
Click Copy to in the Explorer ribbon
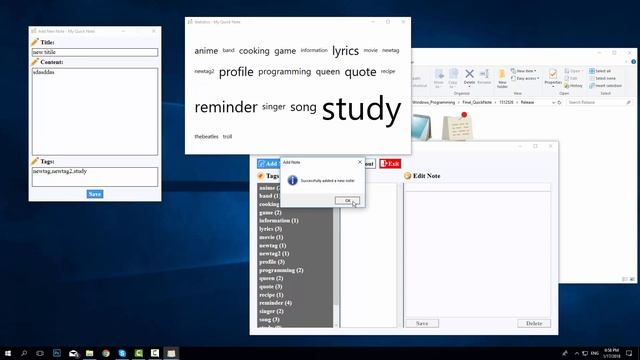453,78
